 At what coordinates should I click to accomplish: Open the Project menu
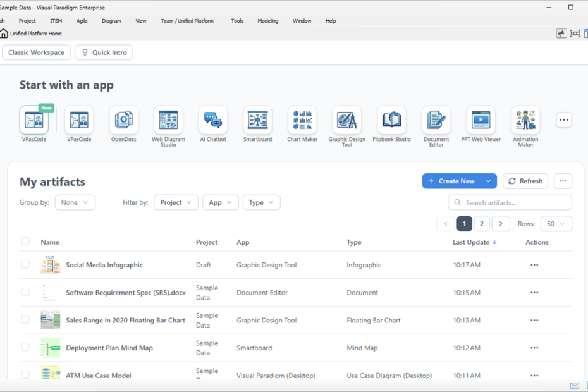27,21
